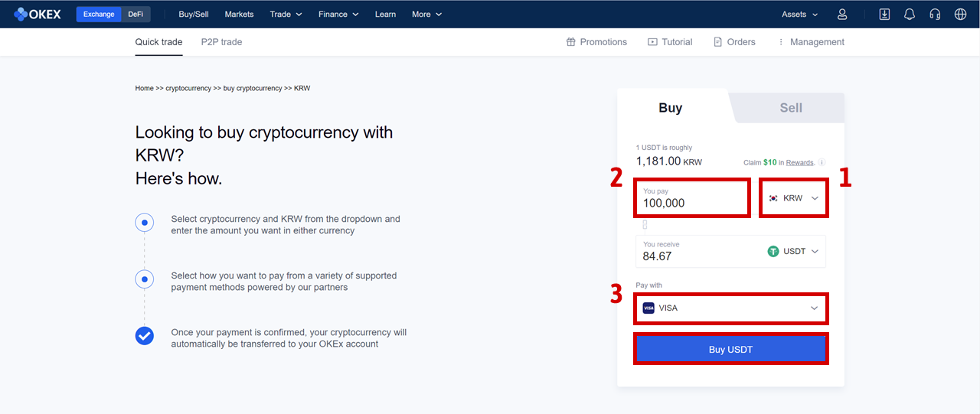Open the support headset icon
The width and height of the screenshot is (980, 414).
pyautogui.click(x=935, y=14)
